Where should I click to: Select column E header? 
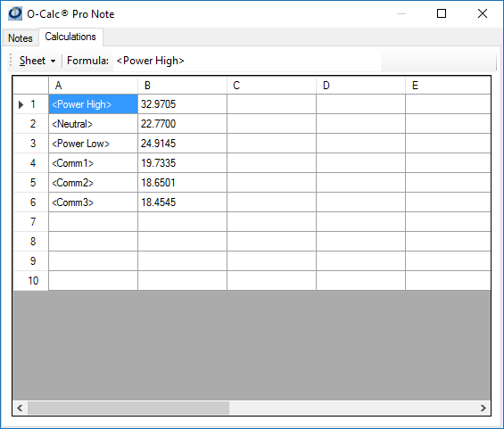[448, 86]
